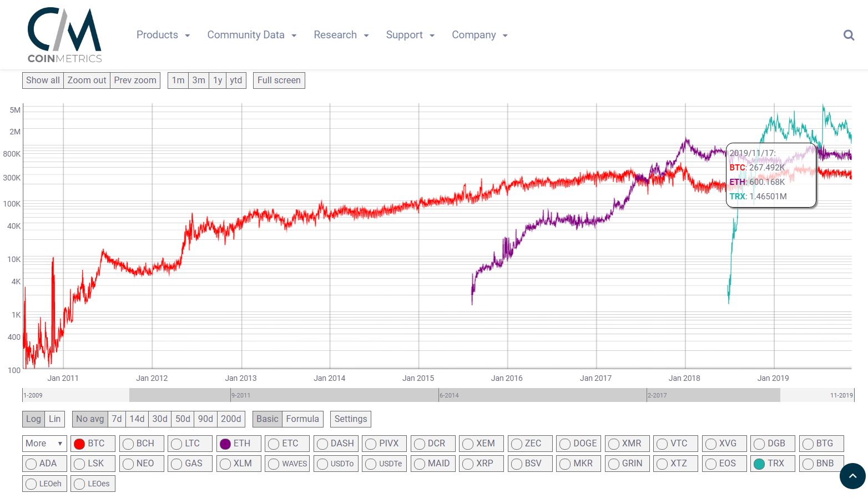The height and width of the screenshot is (498, 868).
Task: Open chart Settings
Action: point(350,419)
